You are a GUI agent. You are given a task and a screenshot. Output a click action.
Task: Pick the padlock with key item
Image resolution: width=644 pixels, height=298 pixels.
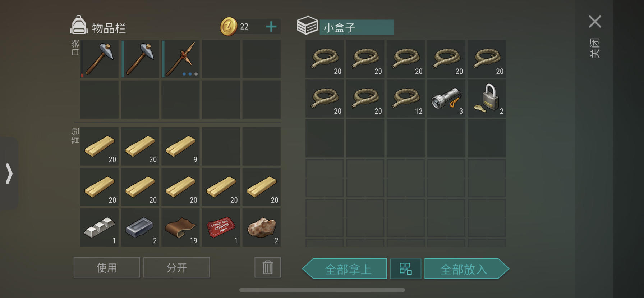(x=487, y=98)
